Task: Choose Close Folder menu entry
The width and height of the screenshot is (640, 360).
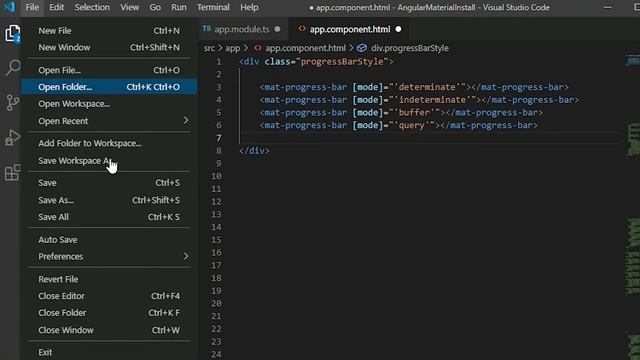Action: [x=109, y=313]
